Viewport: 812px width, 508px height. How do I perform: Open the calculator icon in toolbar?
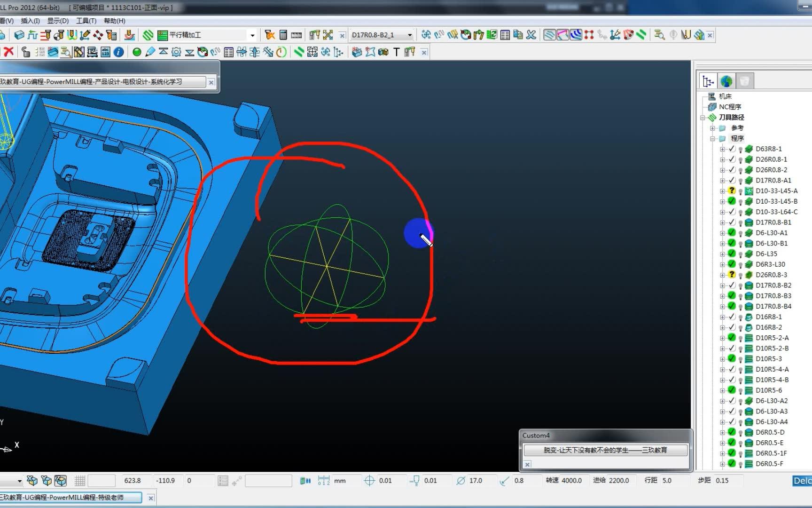point(283,35)
